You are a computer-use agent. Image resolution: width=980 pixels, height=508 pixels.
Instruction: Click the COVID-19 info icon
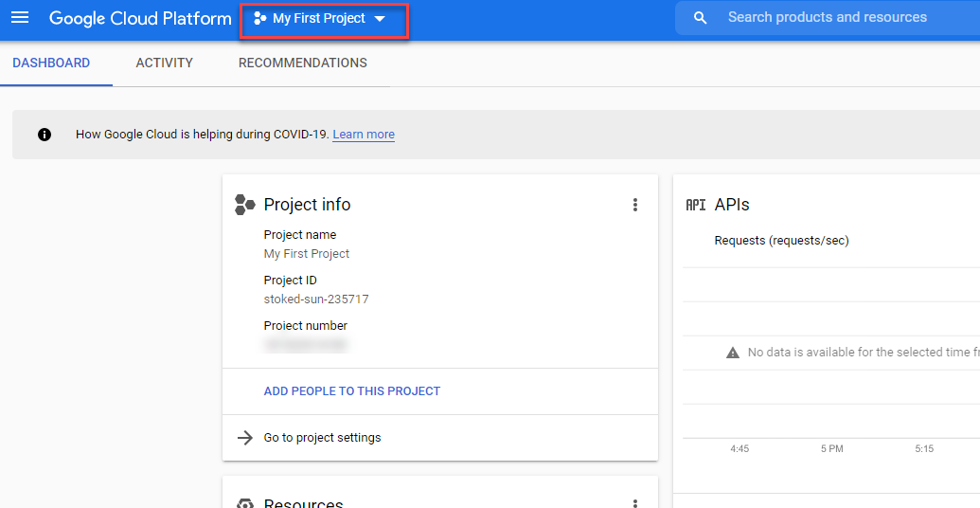click(x=45, y=135)
